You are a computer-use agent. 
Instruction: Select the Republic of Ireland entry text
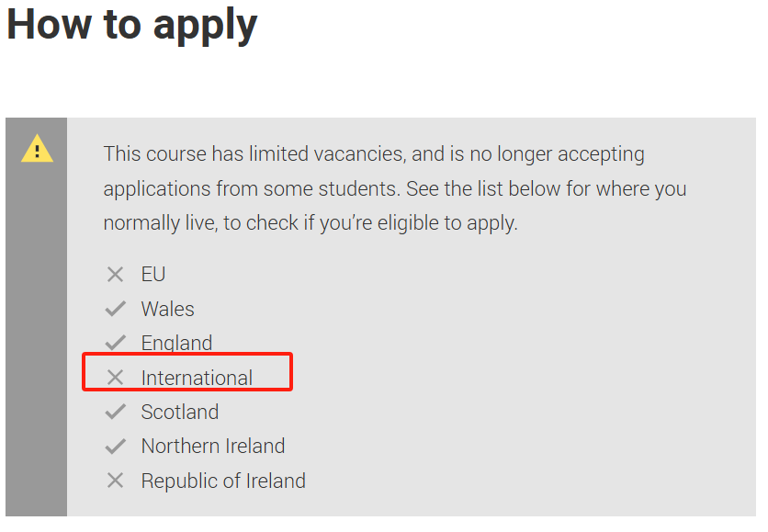[x=223, y=481]
